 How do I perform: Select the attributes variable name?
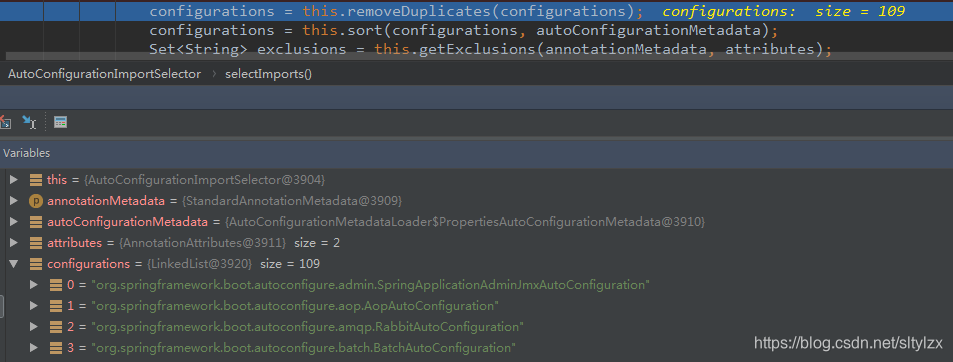pos(74,243)
